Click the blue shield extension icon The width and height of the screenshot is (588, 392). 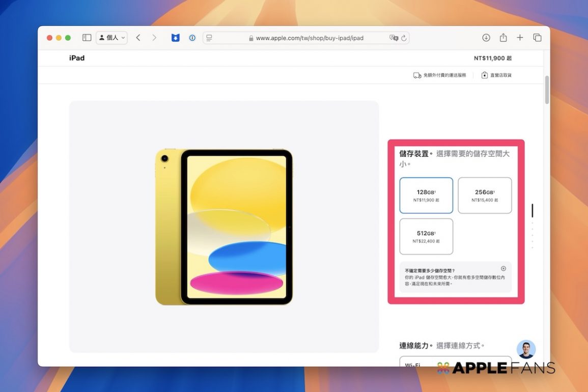175,38
